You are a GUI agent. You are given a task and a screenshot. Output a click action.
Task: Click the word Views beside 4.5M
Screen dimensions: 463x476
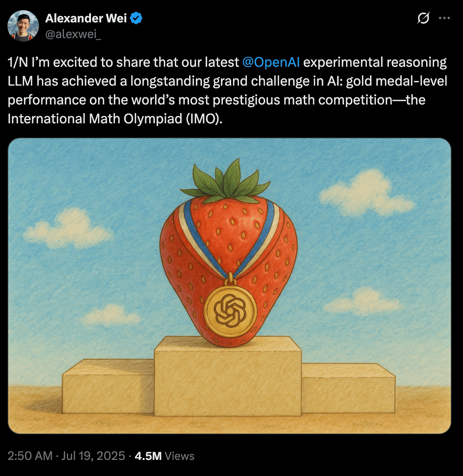(180, 456)
